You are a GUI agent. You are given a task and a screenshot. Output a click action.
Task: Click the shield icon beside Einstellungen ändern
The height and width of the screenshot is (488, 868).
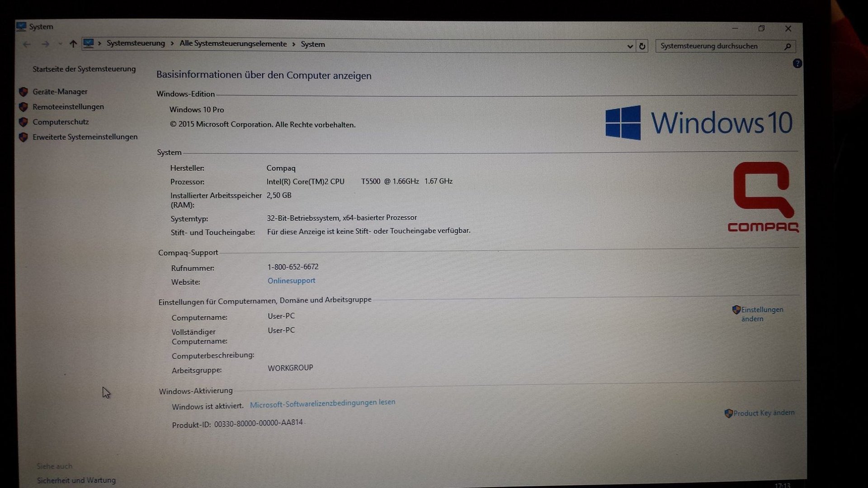(736, 310)
